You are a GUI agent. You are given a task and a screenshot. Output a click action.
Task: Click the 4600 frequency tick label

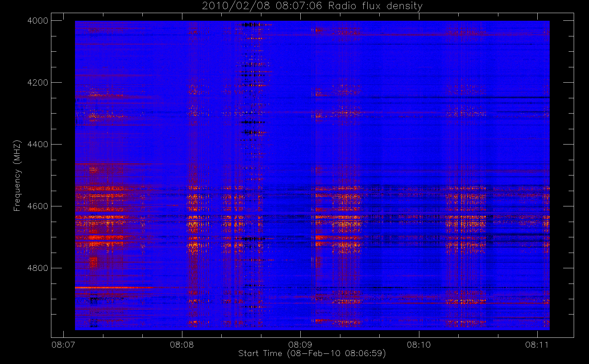pyautogui.click(x=38, y=206)
